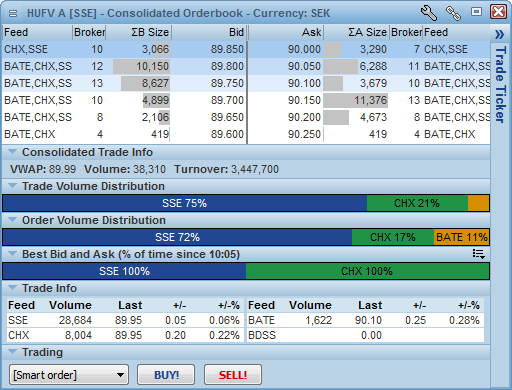Image resolution: width=512 pixels, height=390 pixels.
Task: Select bid price 89.750
Action: [x=227, y=83]
